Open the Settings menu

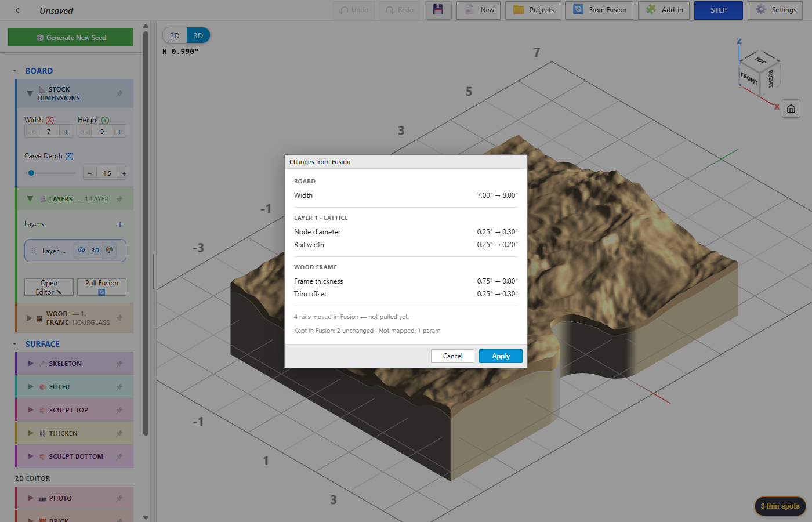click(x=775, y=10)
